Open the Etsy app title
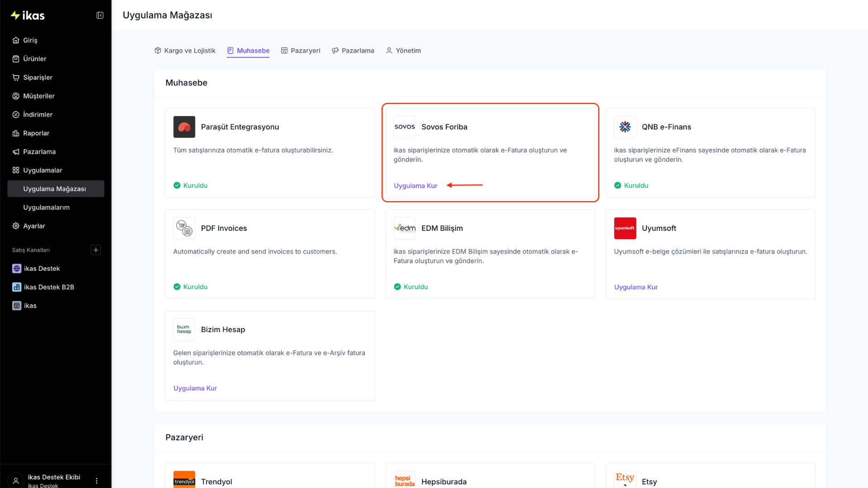Image resolution: width=868 pixels, height=488 pixels. [x=649, y=482]
